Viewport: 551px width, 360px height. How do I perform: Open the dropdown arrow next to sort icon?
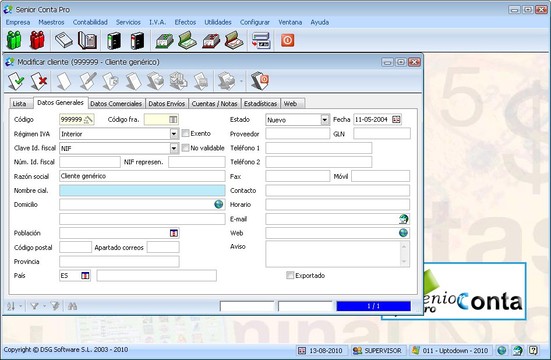pos(21,306)
